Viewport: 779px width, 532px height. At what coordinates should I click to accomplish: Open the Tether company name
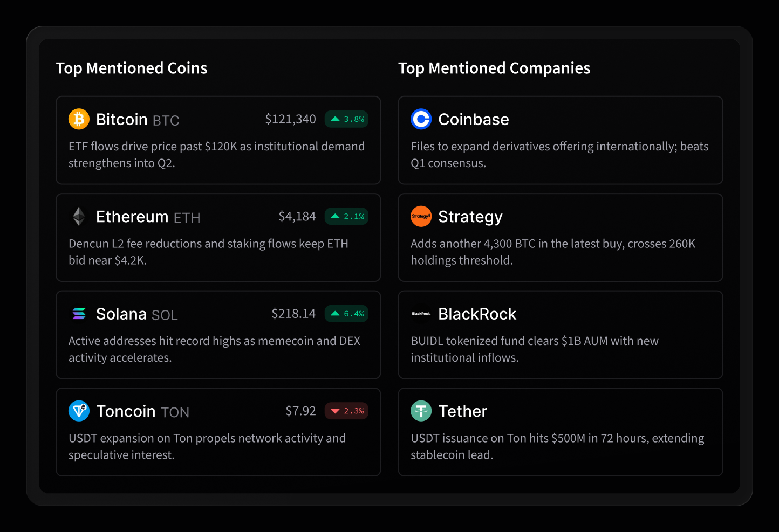463,411
